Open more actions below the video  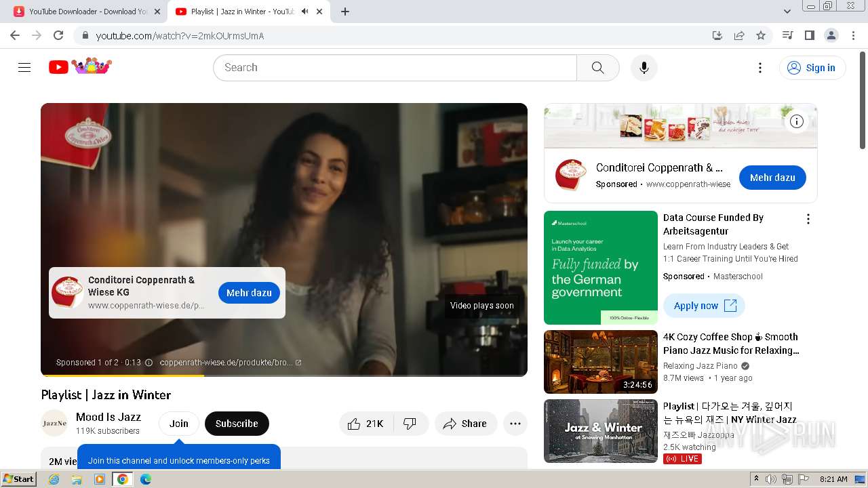tap(515, 424)
